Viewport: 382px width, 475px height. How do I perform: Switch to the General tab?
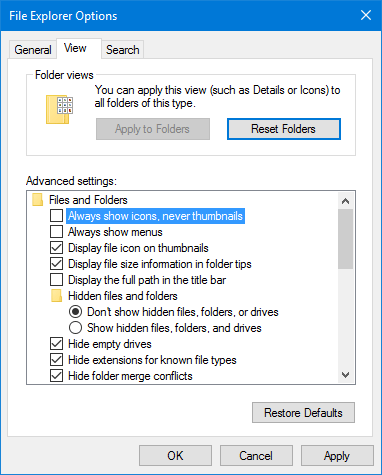(x=33, y=50)
